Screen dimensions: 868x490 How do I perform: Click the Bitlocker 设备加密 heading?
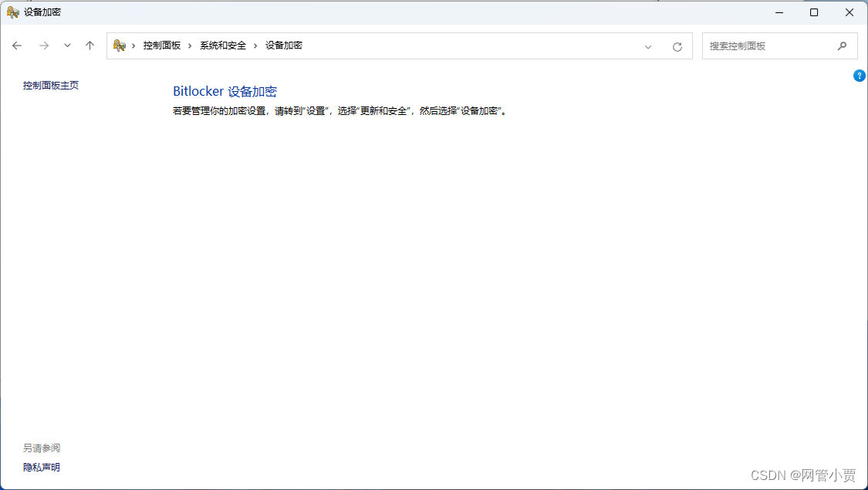click(225, 91)
